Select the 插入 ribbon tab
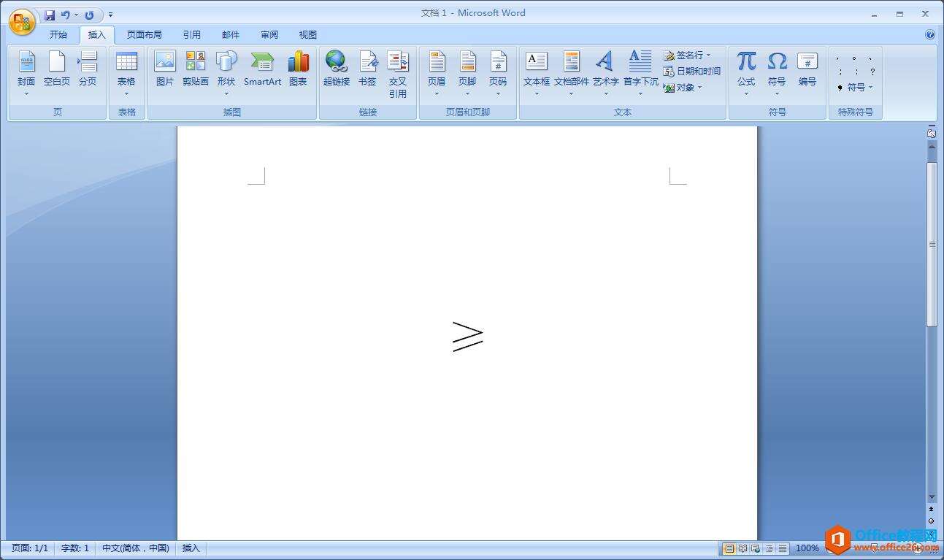Image resolution: width=944 pixels, height=560 pixels. (97, 34)
